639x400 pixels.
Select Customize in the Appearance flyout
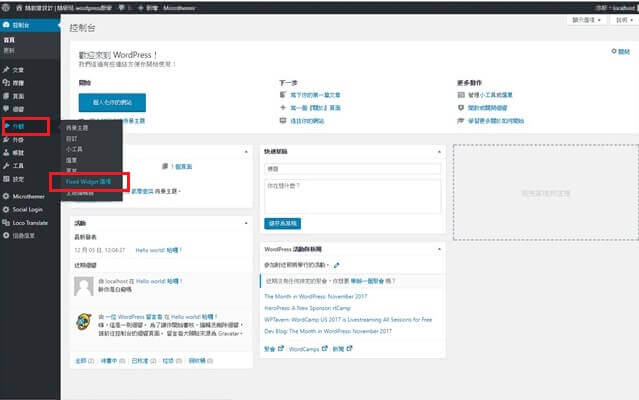72,139
